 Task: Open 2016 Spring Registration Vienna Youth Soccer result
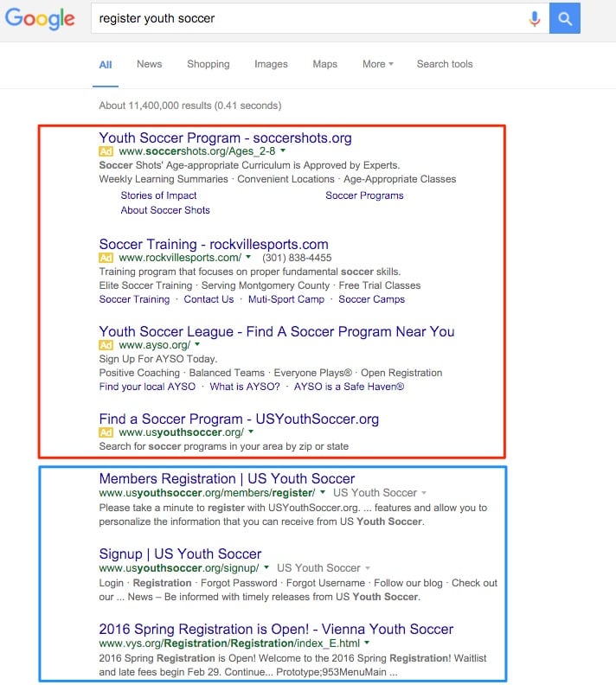(276, 629)
